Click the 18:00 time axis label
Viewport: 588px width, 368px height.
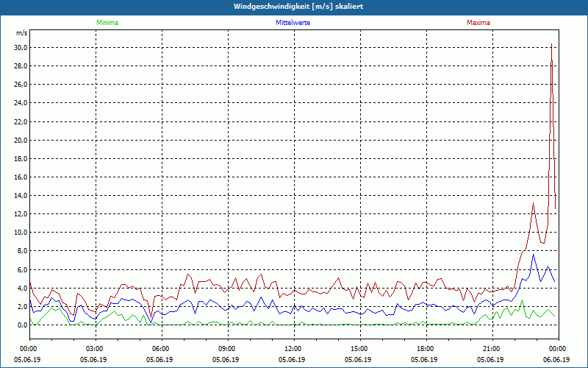pyautogui.click(x=426, y=349)
